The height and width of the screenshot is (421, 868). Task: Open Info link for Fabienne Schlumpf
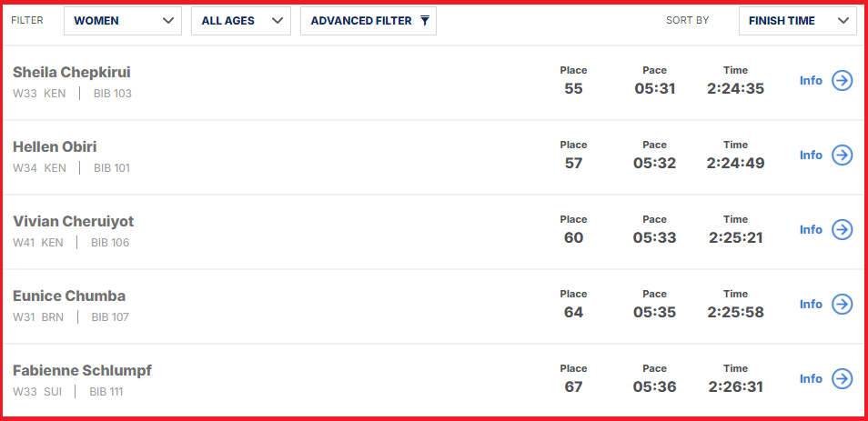(811, 379)
